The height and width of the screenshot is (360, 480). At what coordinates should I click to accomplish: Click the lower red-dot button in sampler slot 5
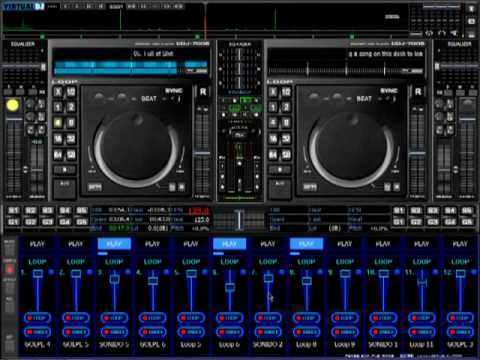[191, 332]
